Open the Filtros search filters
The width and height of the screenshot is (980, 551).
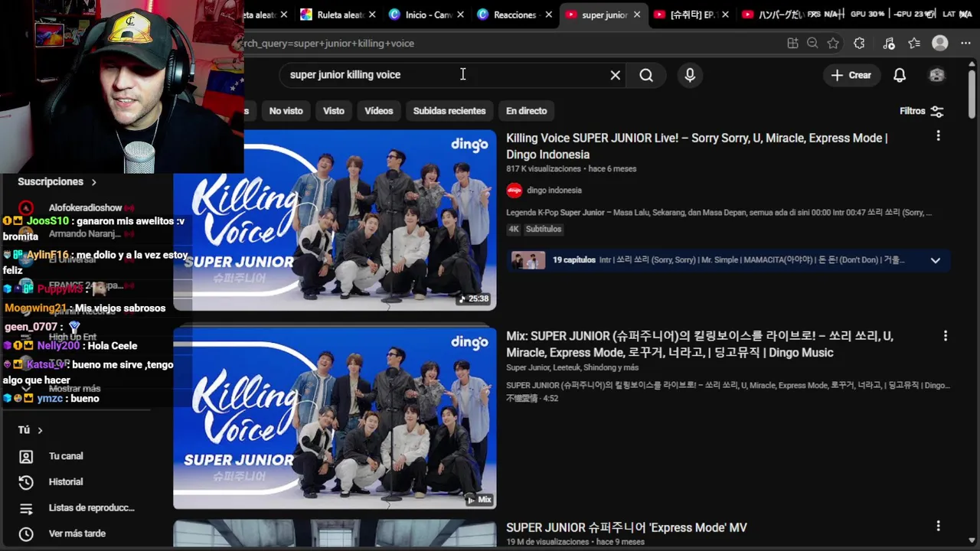click(921, 111)
